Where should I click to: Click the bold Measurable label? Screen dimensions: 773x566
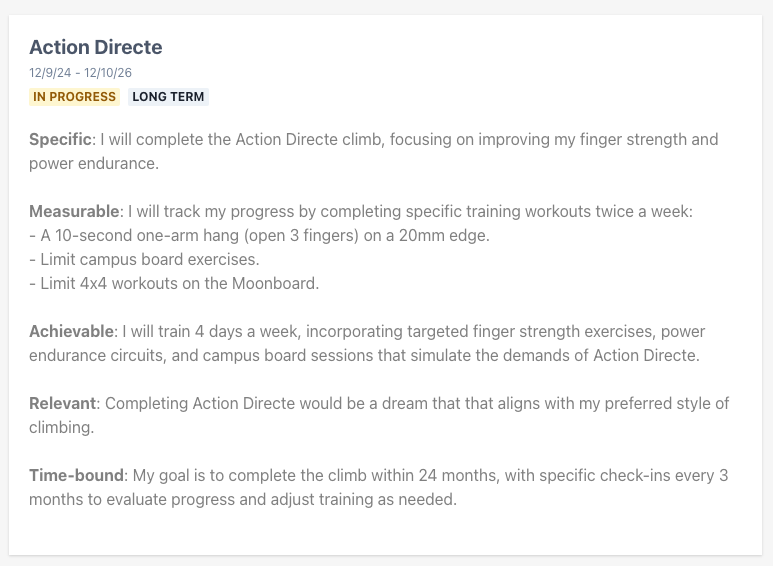pos(74,212)
